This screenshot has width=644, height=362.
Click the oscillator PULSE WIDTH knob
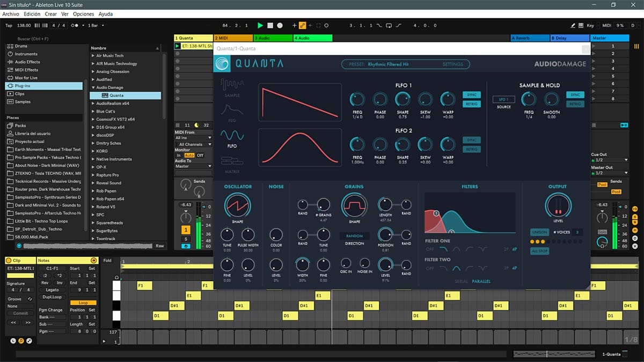247,234
